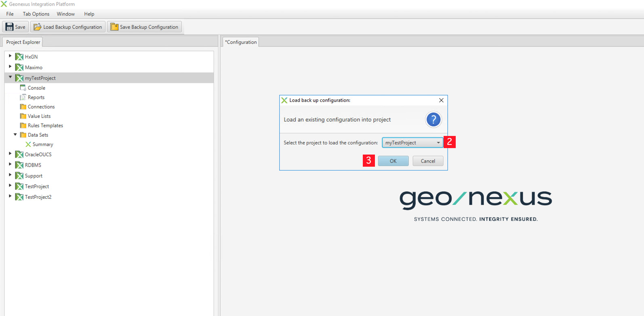Click the Value Lists folder icon
644x316 pixels.
tap(23, 116)
